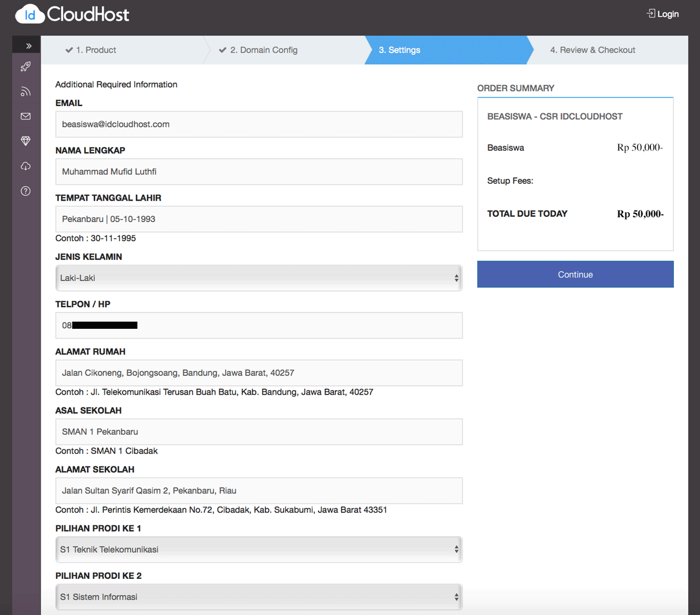Open the PILIHAN PRODI KE 1 dropdown
700x615 pixels.
258,549
